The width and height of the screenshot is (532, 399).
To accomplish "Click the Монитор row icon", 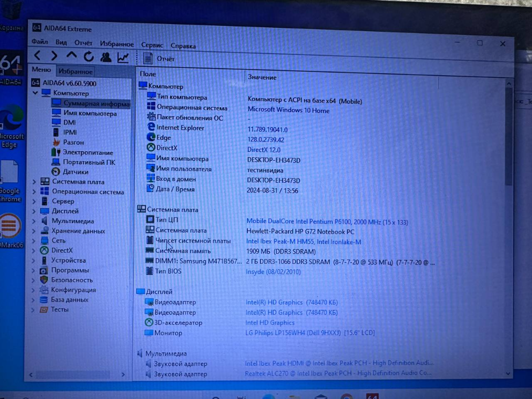I will [x=149, y=333].
